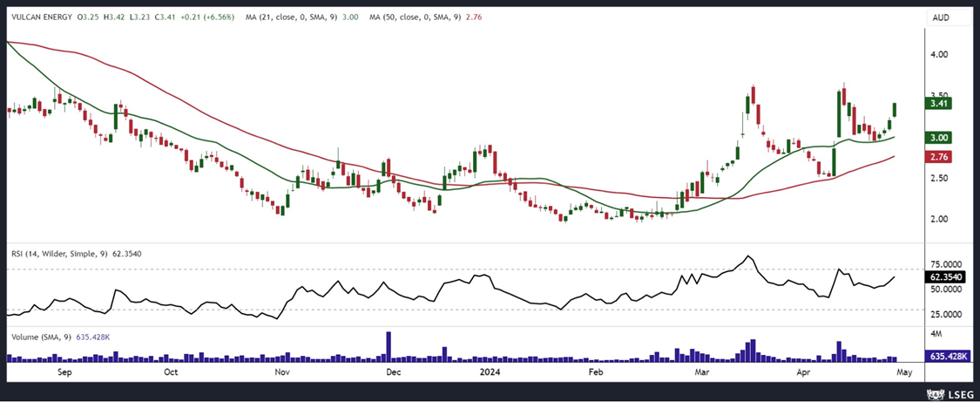Select the Volume (SMA, 9) legend
Screen dimensions: 980x402
[41, 337]
